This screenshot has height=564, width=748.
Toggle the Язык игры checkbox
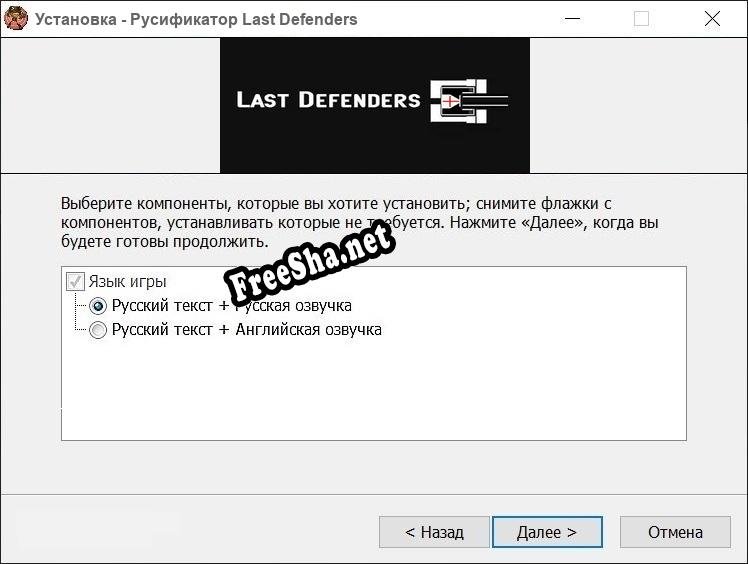click(x=75, y=282)
